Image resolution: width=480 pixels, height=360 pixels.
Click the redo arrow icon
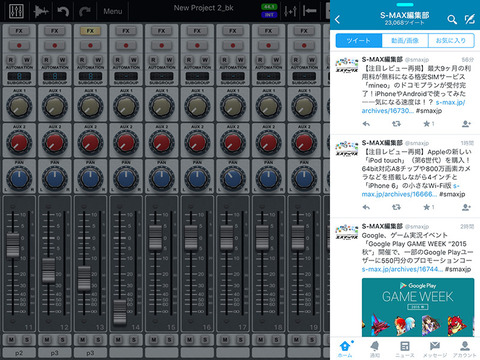point(85,11)
